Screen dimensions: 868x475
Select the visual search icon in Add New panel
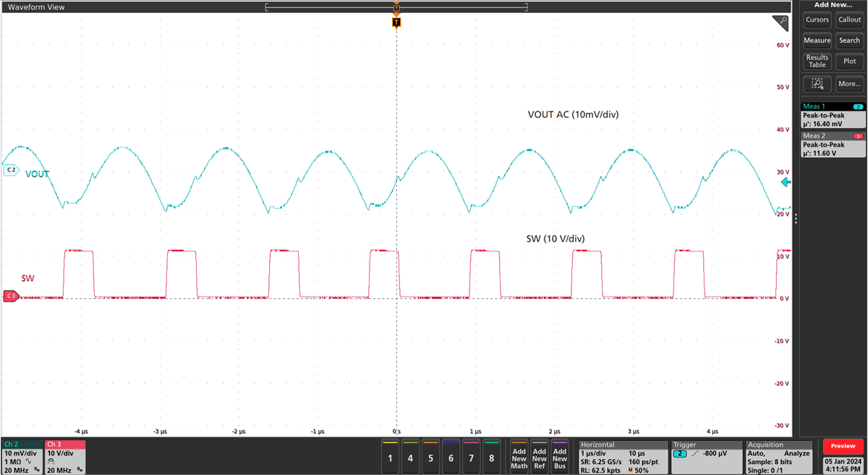coord(817,83)
